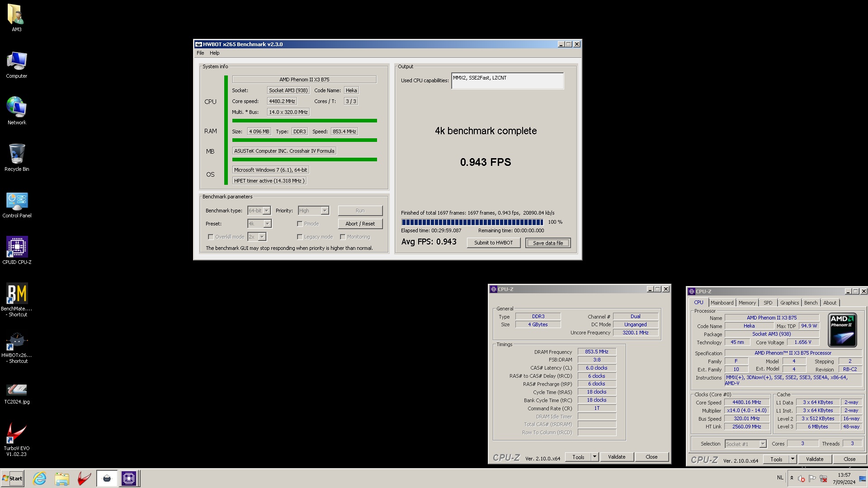Launch CPUID CPU-Z desktop shortcut

17,251
